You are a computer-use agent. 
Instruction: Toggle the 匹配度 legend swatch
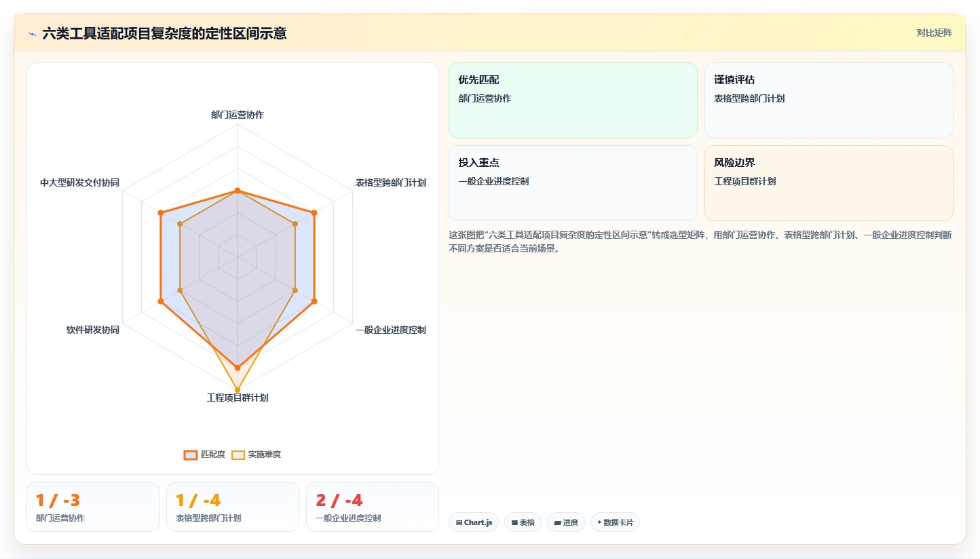pos(191,455)
